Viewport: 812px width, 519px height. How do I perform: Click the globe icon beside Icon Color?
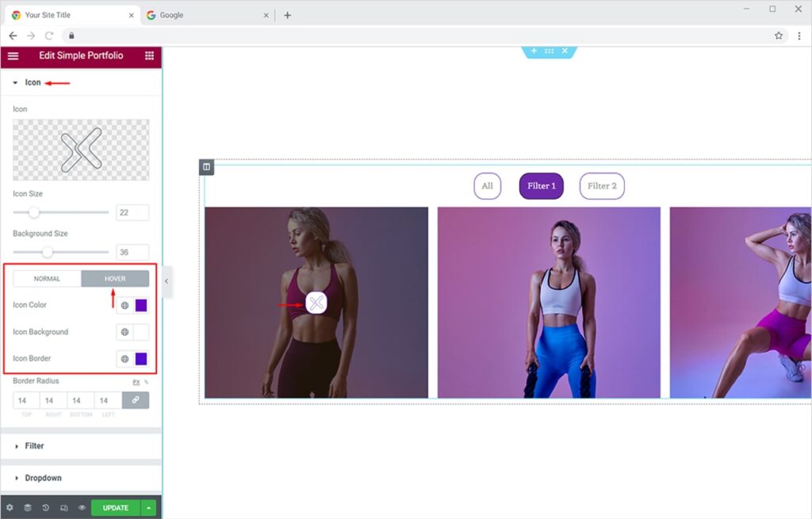124,305
